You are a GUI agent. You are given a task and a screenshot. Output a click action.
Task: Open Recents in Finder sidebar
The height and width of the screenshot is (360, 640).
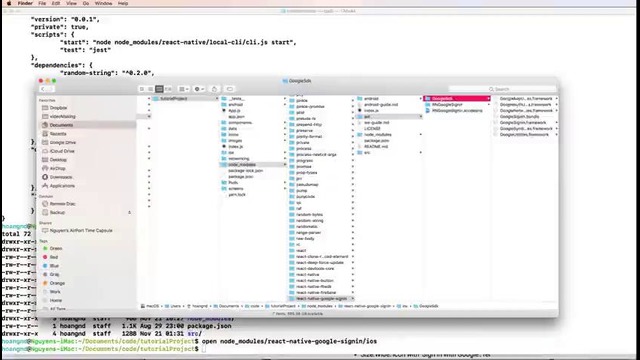click(x=54, y=134)
